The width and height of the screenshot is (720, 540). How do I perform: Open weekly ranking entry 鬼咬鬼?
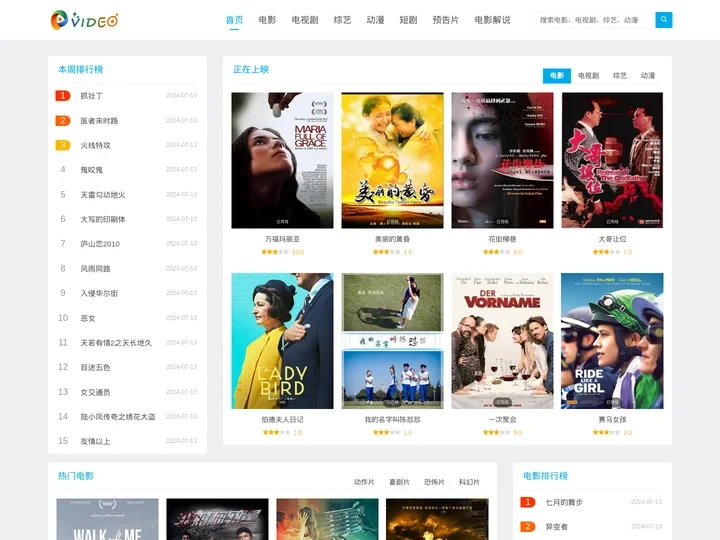tap(91, 170)
